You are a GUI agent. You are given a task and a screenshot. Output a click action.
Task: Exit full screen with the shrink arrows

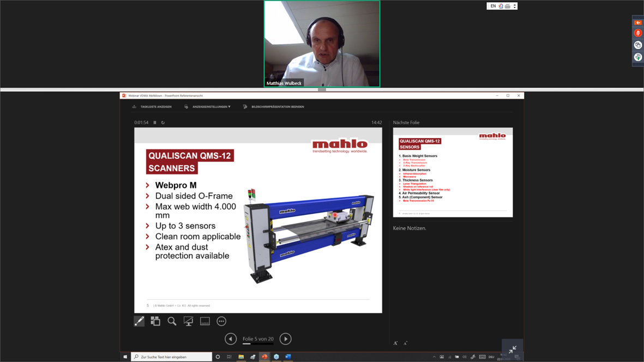tap(513, 349)
